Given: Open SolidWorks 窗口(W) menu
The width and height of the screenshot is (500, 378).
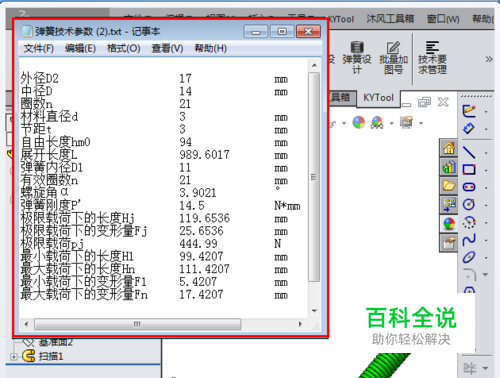Looking at the screenshot, I should (x=443, y=19).
